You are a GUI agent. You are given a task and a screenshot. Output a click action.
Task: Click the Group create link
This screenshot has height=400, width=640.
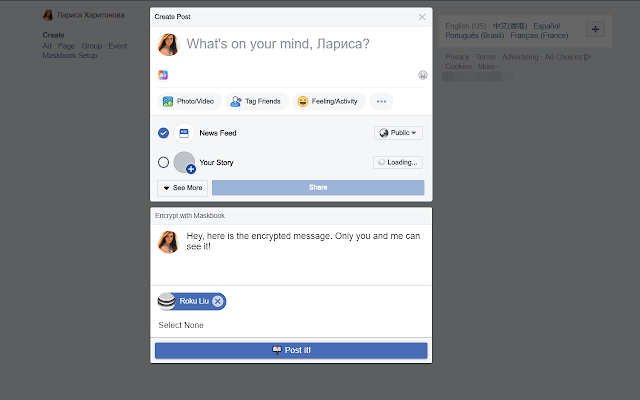click(x=91, y=46)
